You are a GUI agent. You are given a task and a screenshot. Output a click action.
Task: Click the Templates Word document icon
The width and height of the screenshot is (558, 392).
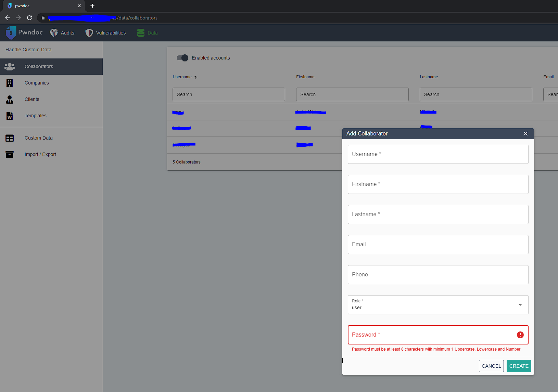click(x=10, y=116)
